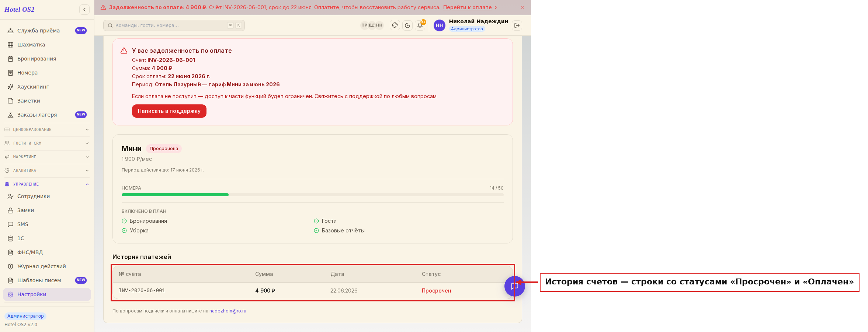868x332 pixels.
Task: Expand the Гости и CRM section
Action: [47, 143]
